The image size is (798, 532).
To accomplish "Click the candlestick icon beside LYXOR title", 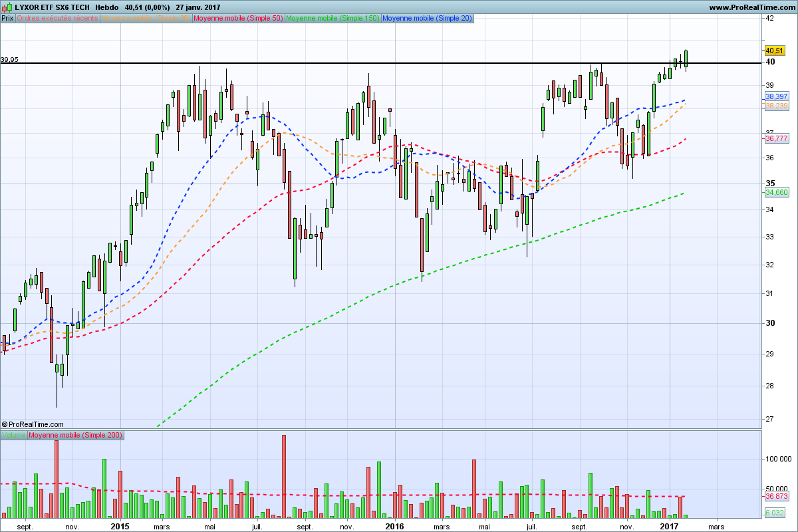I will pos(8,7).
